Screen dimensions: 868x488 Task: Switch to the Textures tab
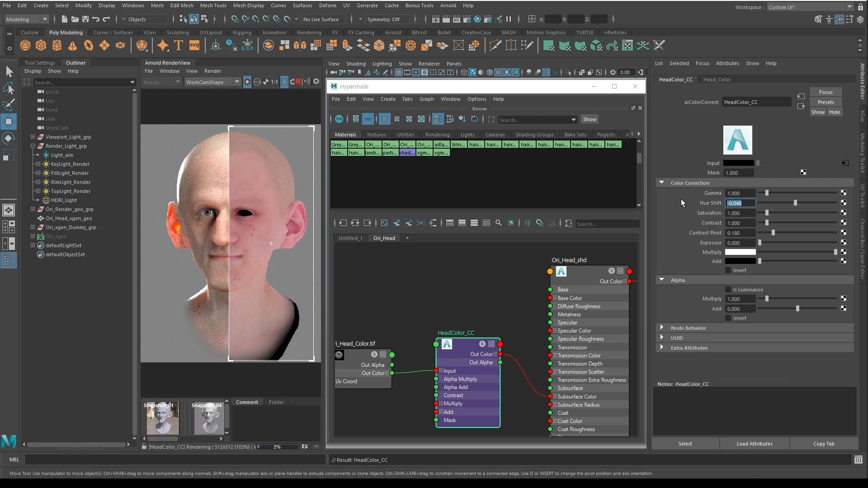click(376, 135)
